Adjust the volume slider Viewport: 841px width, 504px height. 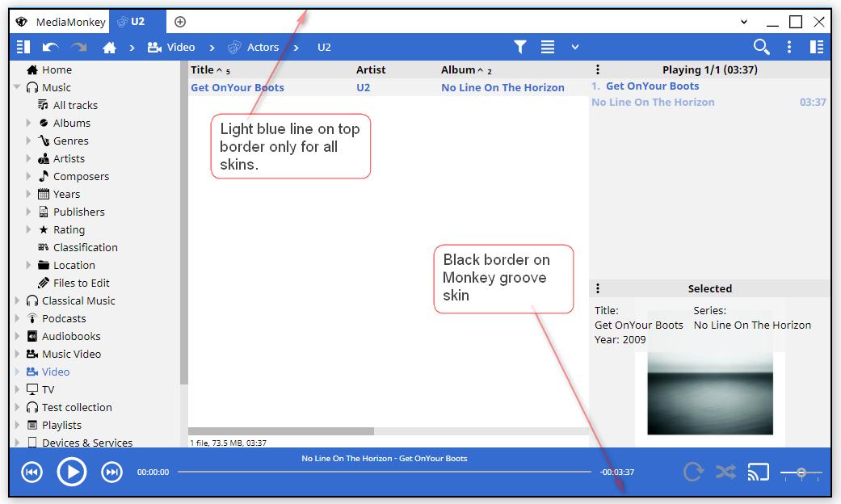(x=801, y=472)
